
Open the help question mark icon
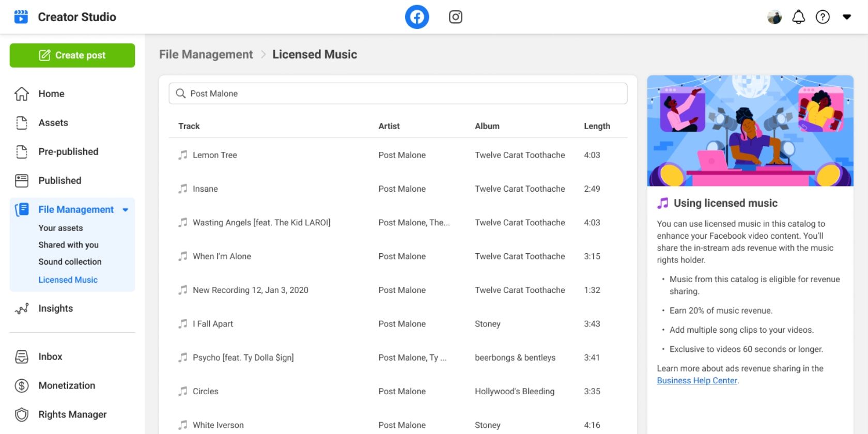coord(822,17)
